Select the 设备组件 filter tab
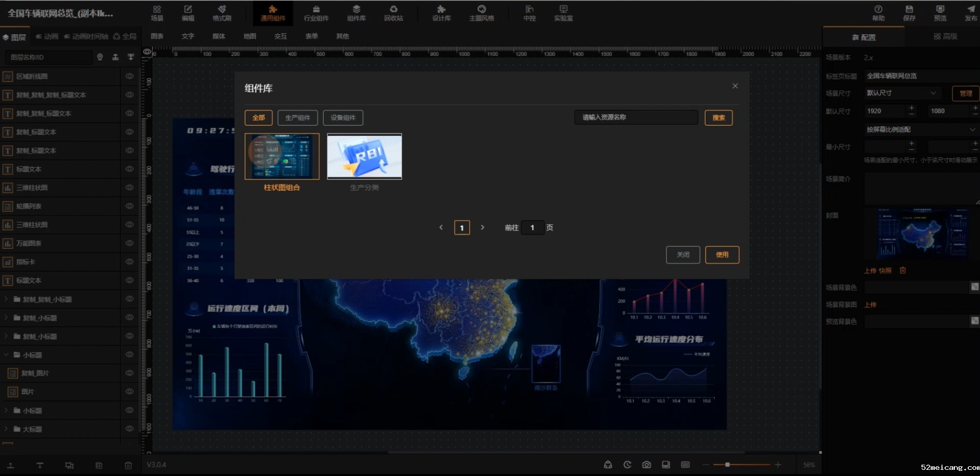980x476 pixels. coord(343,118)
